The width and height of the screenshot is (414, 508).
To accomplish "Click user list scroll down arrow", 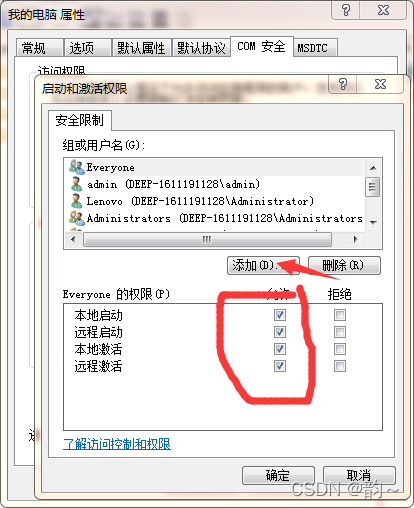I will pyautogui.click(x=373, y=223).
